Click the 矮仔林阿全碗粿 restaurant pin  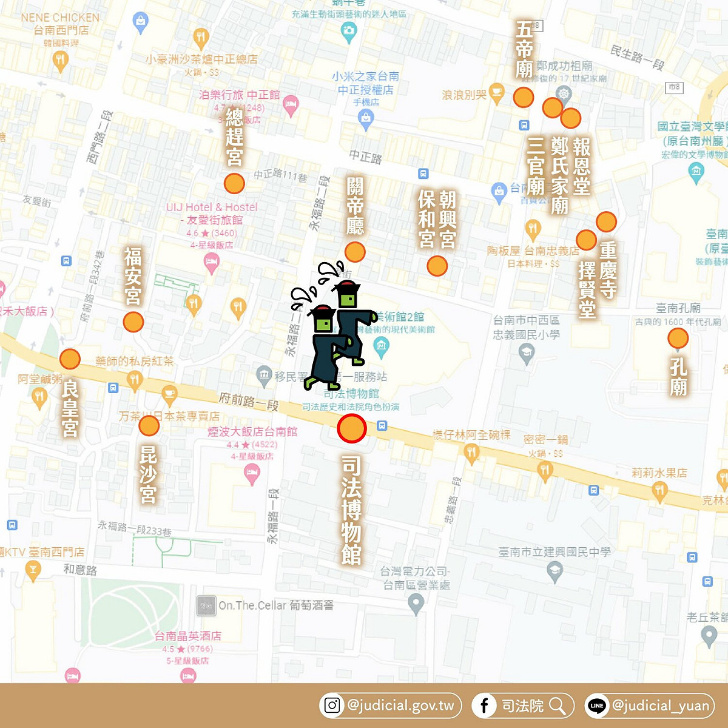point(471,453)
